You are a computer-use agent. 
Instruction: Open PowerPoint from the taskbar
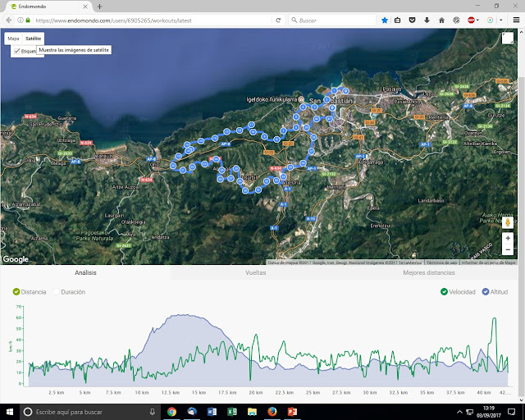coord(292,412)
